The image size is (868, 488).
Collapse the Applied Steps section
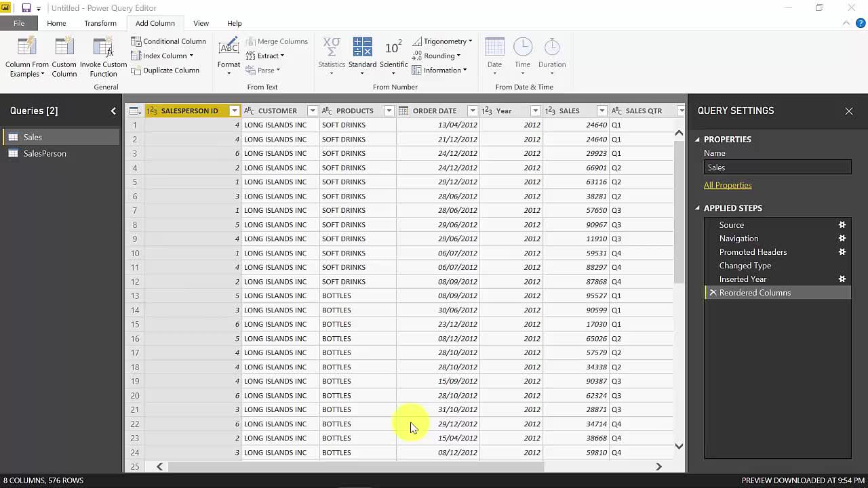pyautogui.click(x=697, y=208)
